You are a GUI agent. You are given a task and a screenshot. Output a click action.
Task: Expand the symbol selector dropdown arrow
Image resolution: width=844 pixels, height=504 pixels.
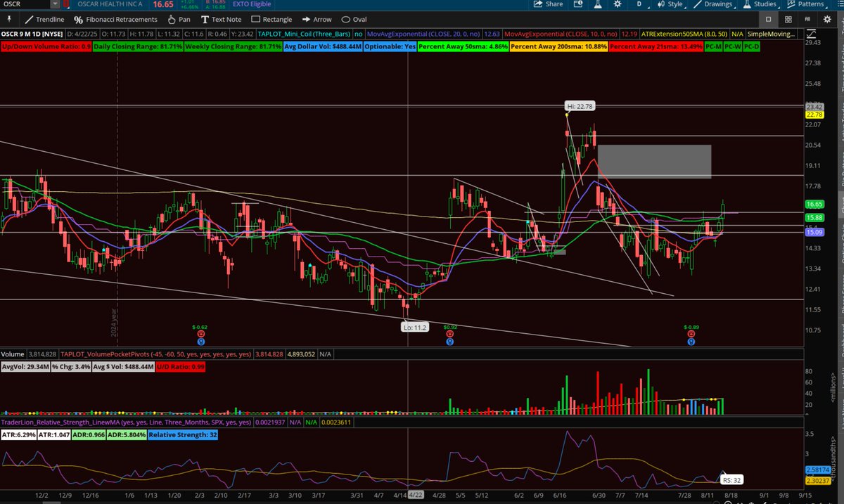(54, 4)
